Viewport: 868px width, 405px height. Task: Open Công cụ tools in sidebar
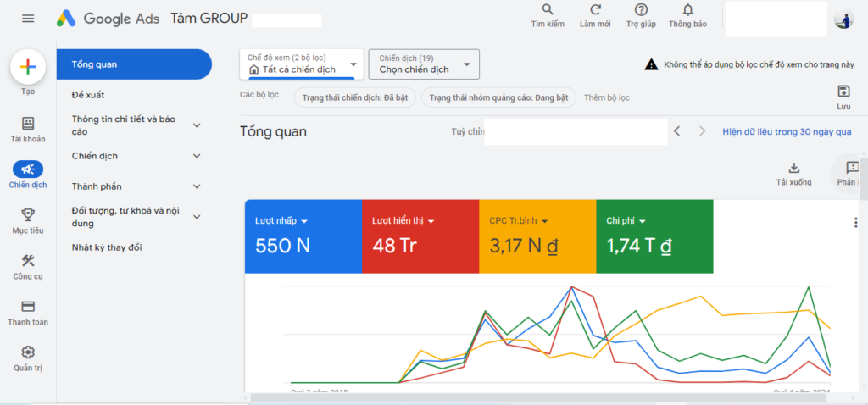pos(28,261)
